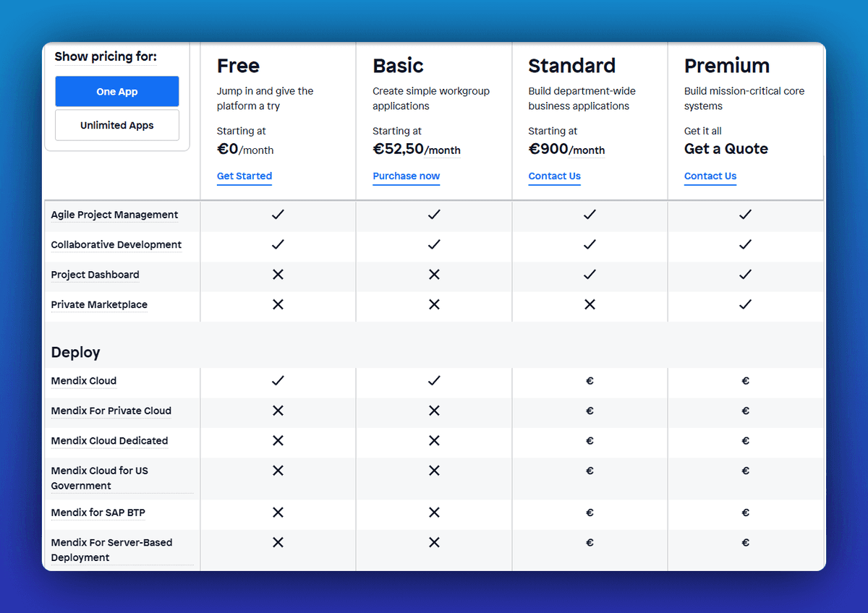Click Get Started under the Free plan
The height and width of the screenshot is (613, 868).
[244, 176]
